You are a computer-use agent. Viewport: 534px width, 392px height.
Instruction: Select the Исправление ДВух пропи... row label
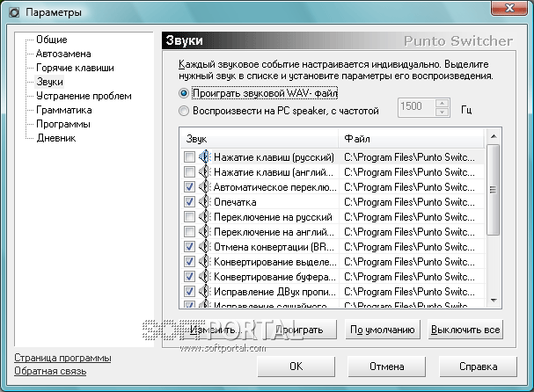point(274,292)
